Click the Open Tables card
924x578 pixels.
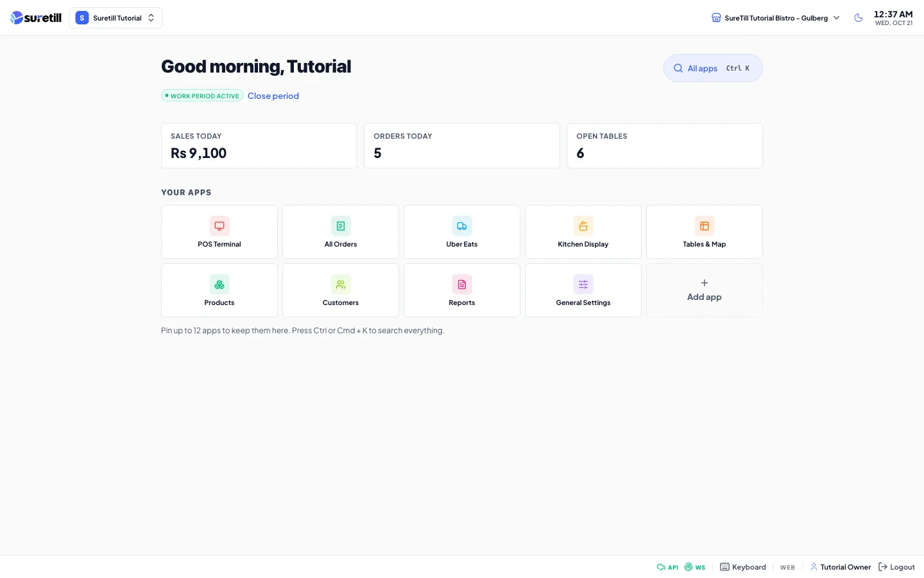(665, 146)
